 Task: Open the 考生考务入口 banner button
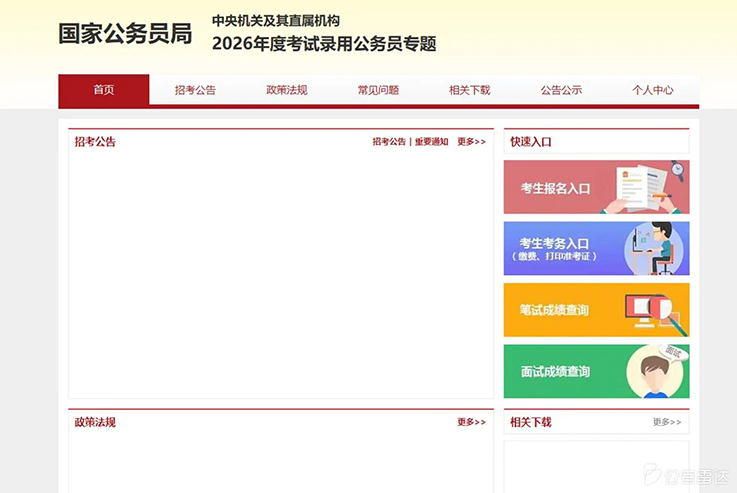[x=556, y=248]
